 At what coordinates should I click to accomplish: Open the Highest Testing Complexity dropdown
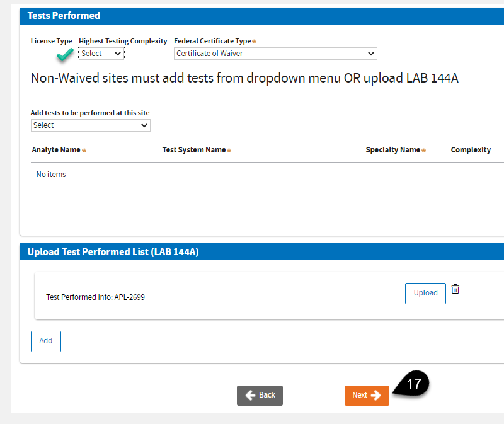101,54
